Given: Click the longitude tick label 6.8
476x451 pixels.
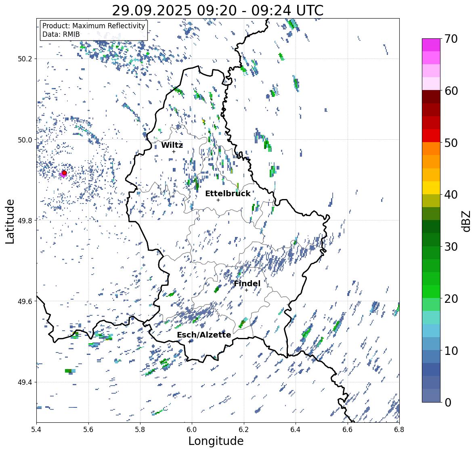Looking at the screenshot, I should coord(399,430).
